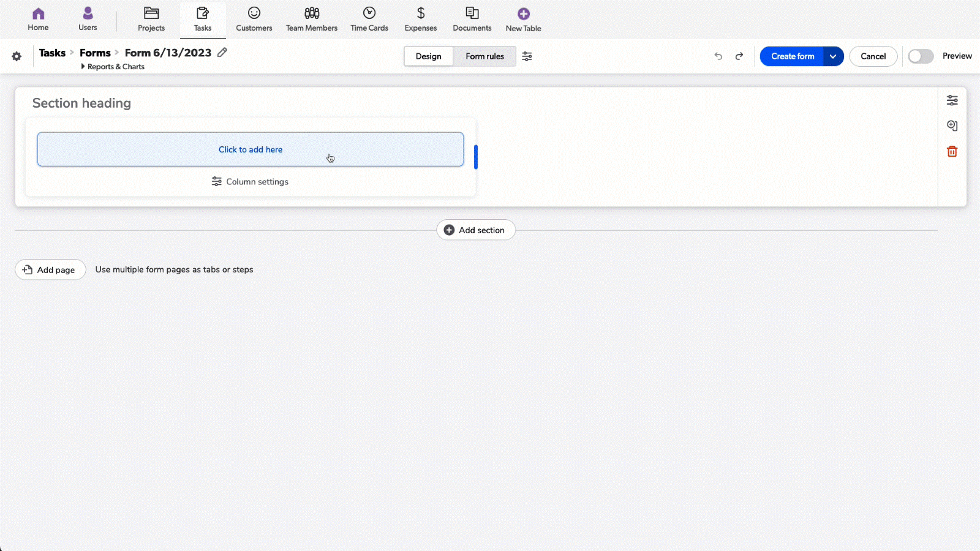Click the Add section button
The height and width of the screenshot is (551, 980).
(476, 230)
